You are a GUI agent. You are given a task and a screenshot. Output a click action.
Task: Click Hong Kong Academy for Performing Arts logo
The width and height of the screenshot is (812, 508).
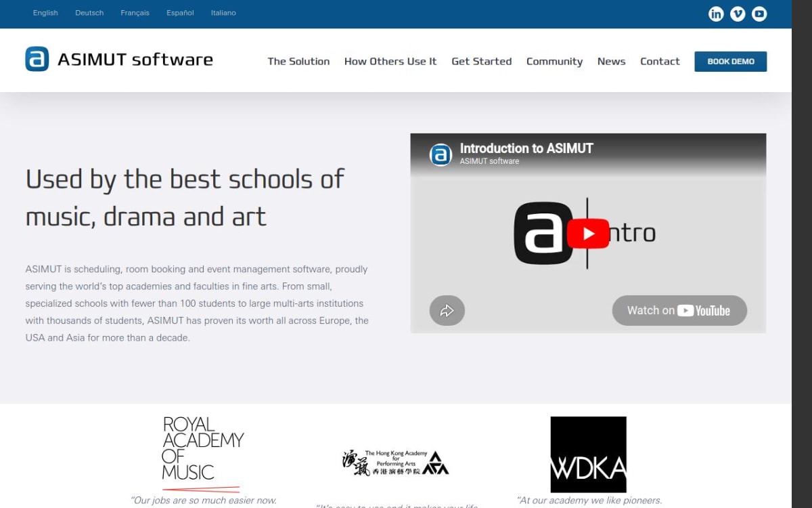(x=395, y=462)
